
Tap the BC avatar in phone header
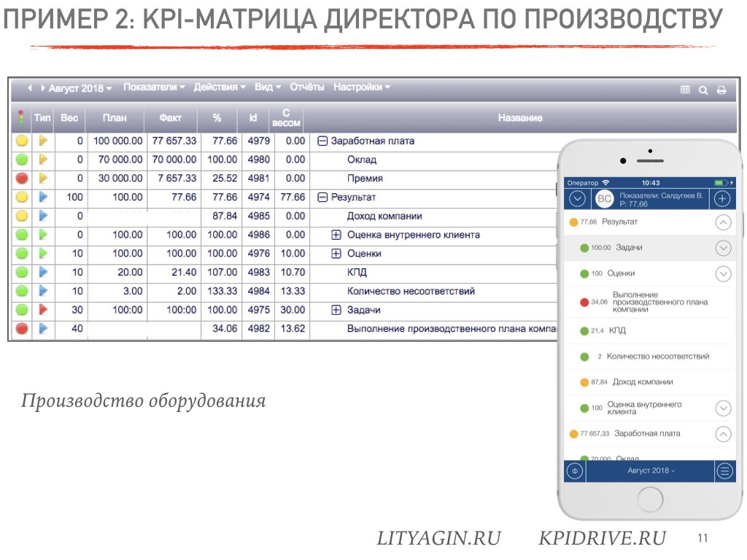pos(604,198)
